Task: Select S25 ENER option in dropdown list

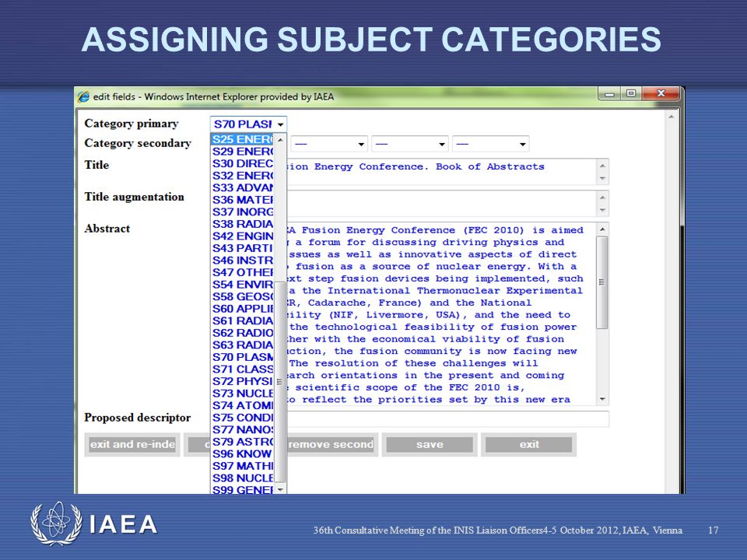Action: click(x=243, y=139)
